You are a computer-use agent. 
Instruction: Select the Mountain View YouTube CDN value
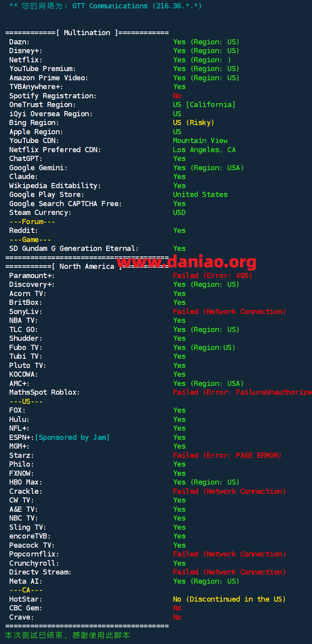click(x=200, y=141)
